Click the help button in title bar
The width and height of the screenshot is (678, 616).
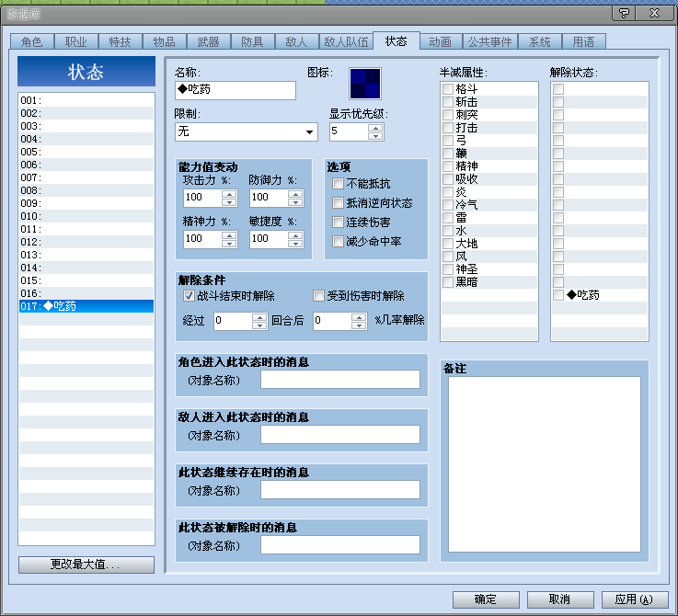coord(624,14)
